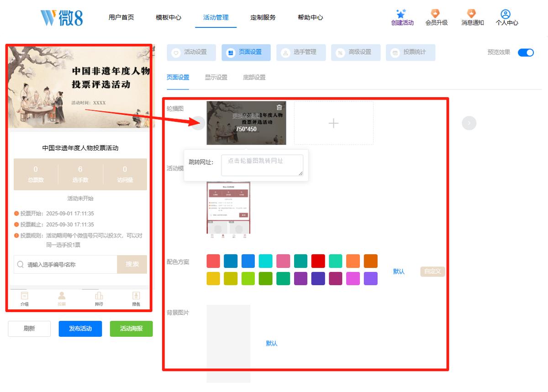Image resolution: width=548 pixels, height=392 pixels.
Task: Select the highlighted 页面设置 step with icon
Action: coord(246,52)
